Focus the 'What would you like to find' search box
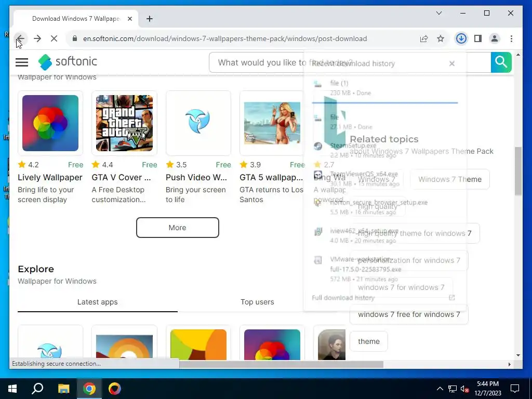Screen dimensions: 532x399 pyautogui.click(x=350, y=62)
